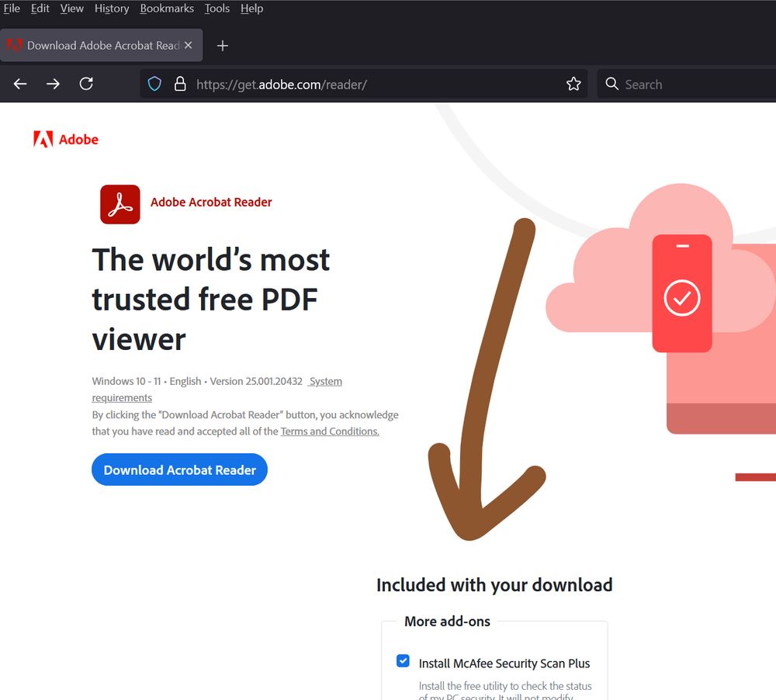This screenshot has width=776, height=700.
Task: Open the Terms and Conditions link
Action: [x=330, y=431]
